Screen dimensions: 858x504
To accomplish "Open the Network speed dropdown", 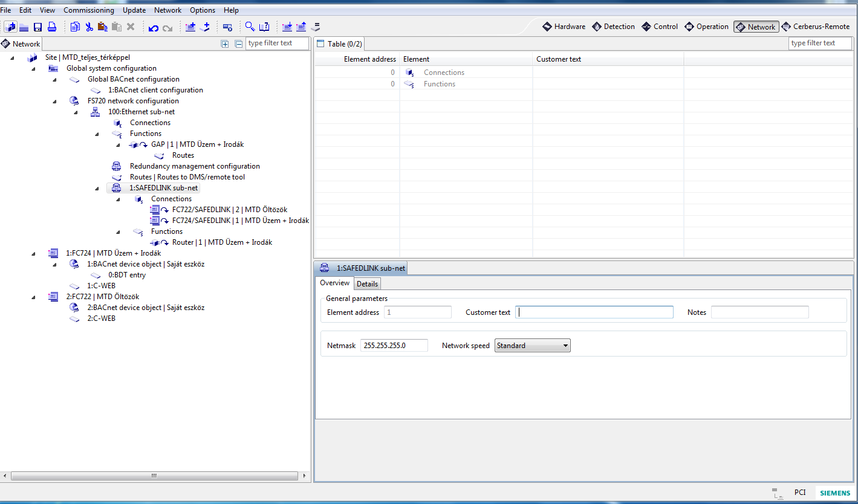I will (x=532, y=346).
